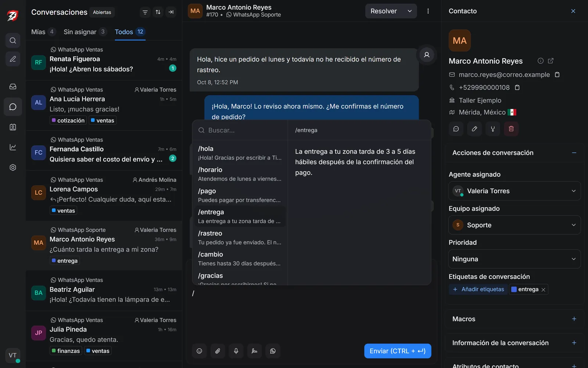Open the inbox icon in sidebar

click(13, 86)
